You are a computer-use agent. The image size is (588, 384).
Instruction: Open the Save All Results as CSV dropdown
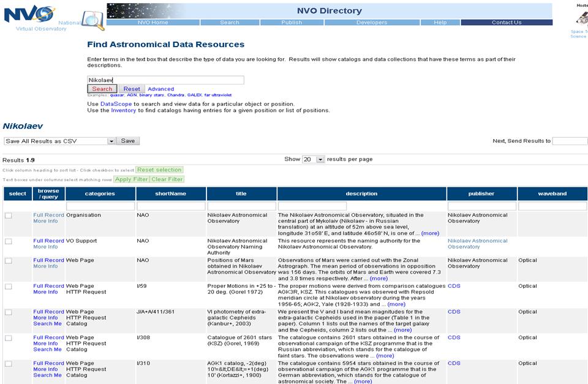point(59,141)
